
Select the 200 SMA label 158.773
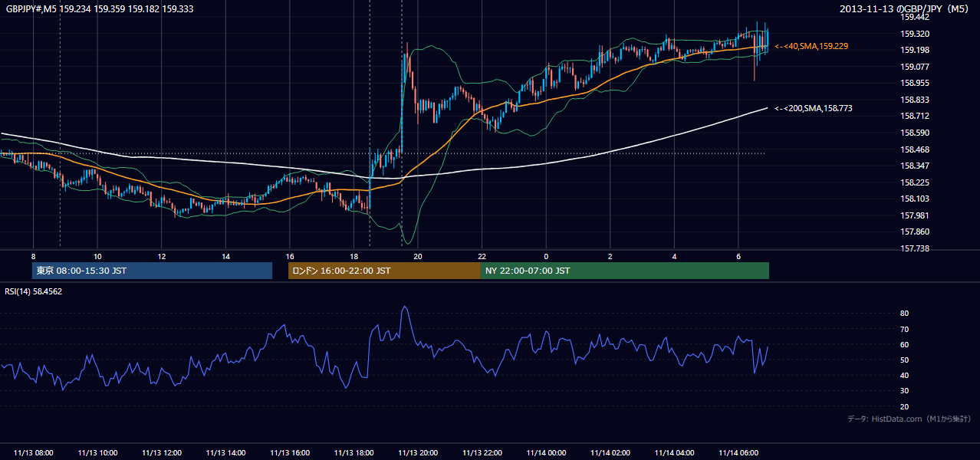813,108
